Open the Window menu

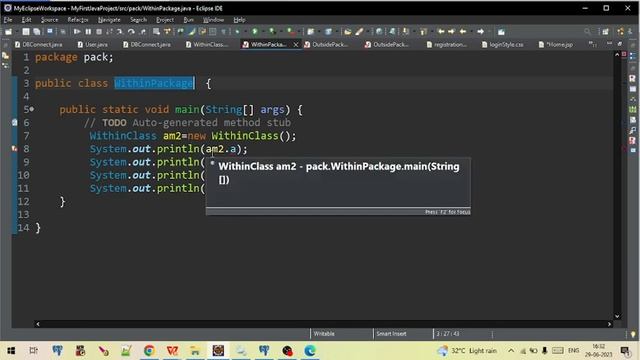[213, 20]
